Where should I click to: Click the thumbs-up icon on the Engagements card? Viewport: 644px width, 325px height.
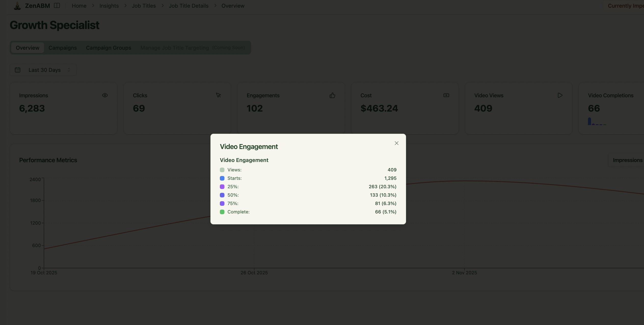coord(332,95)
